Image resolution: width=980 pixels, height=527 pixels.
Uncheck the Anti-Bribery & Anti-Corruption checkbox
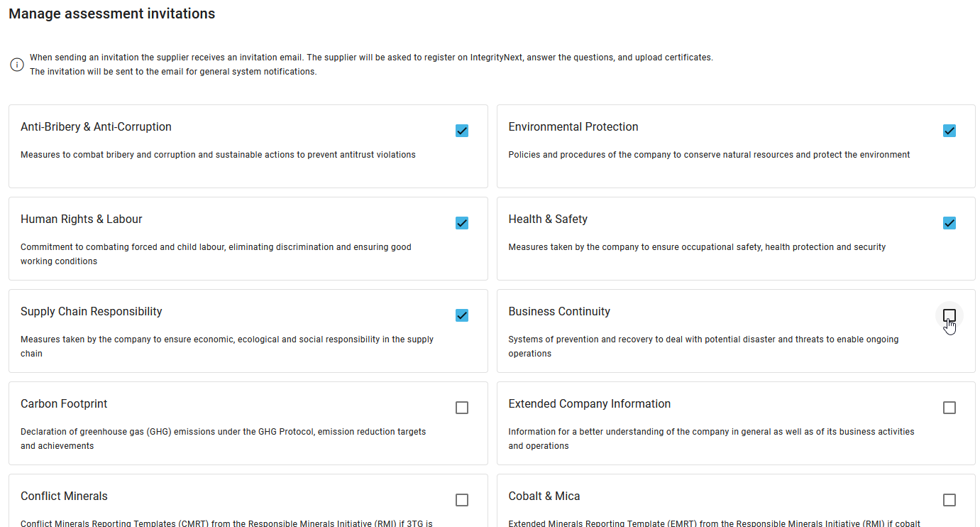(462, 131)
